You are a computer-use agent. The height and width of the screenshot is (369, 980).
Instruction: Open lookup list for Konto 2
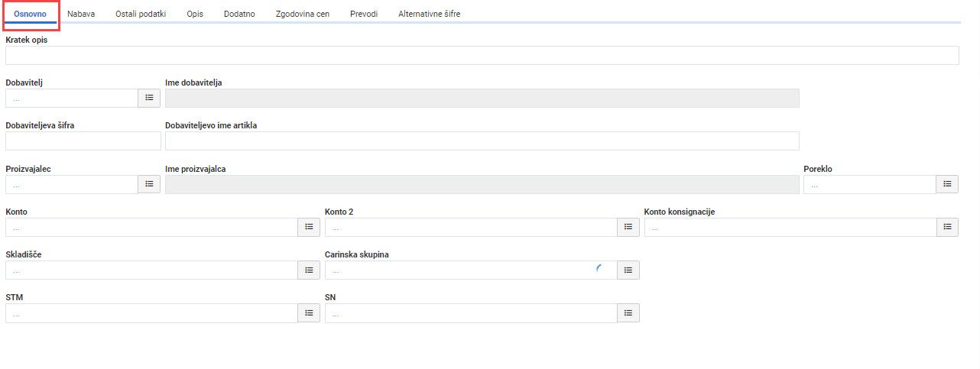[x=628, y=227]
